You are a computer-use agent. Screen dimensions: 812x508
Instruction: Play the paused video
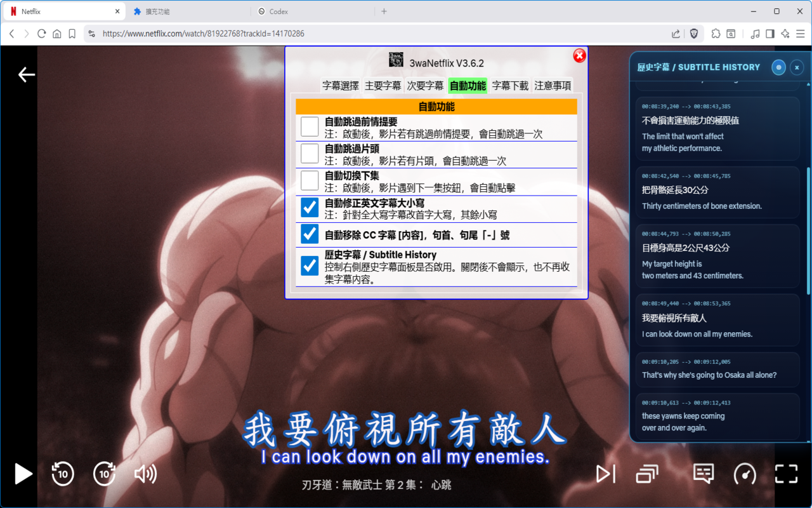point(23,474)
